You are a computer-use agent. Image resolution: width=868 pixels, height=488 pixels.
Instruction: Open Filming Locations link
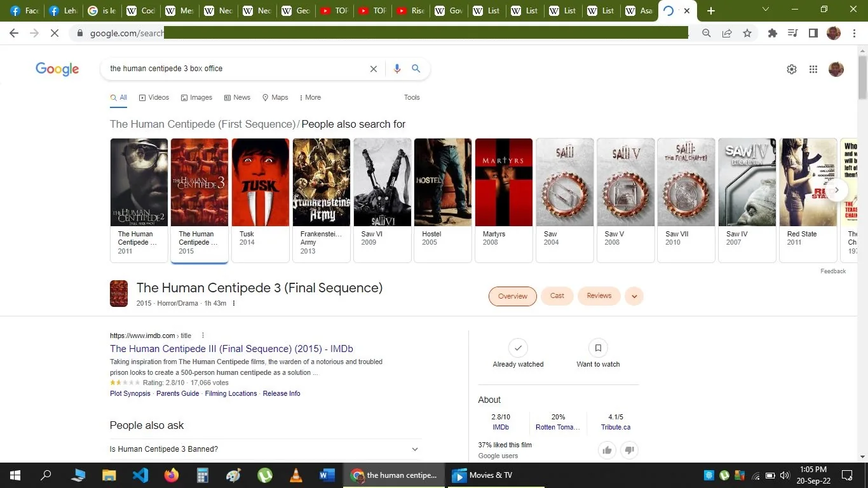click(x=231, y=394)
